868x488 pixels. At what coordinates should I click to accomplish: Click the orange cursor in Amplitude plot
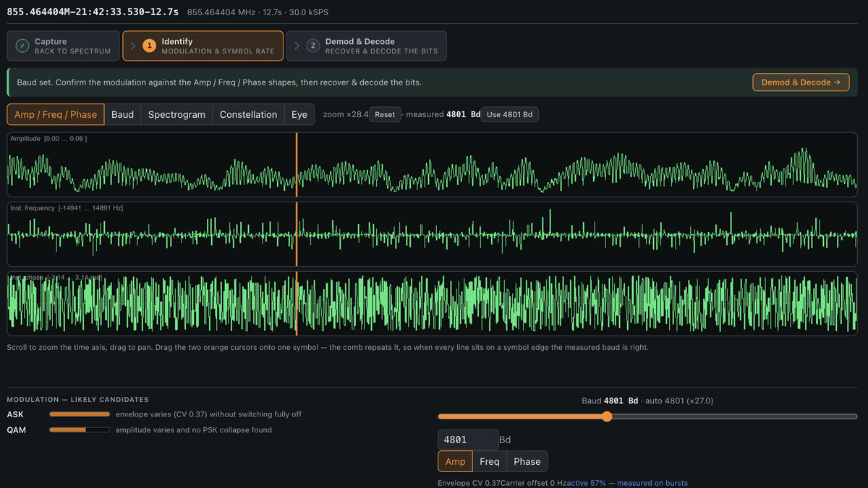click(297, 165)
